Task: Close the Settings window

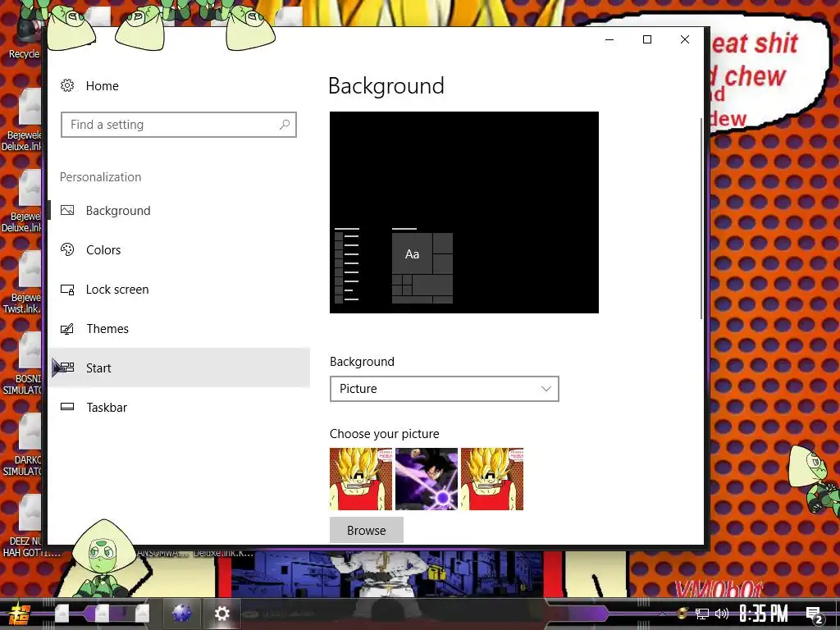Action: (x=685, y=39)
